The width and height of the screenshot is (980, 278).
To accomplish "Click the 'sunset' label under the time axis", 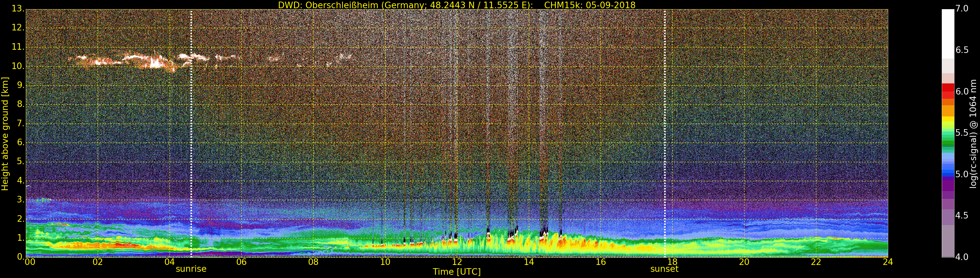I will pyautogui.click(x=664, y=269).
